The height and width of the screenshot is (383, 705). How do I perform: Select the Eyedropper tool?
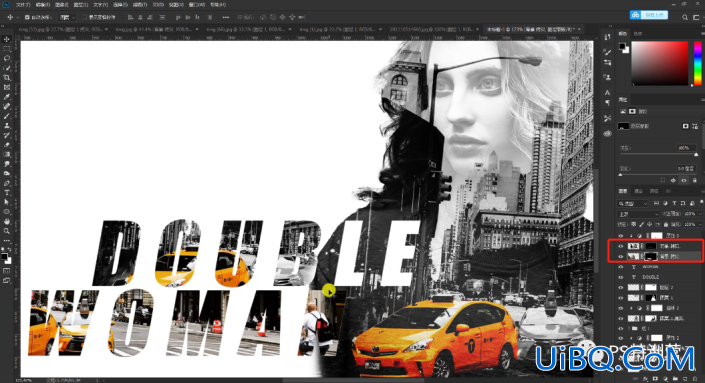click(x=7, y=97)
